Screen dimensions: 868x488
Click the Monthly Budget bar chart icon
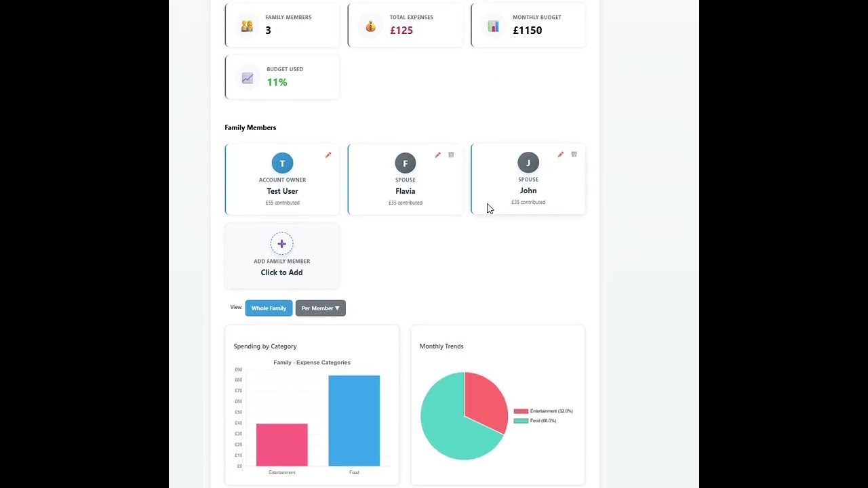tap(493, 25)
